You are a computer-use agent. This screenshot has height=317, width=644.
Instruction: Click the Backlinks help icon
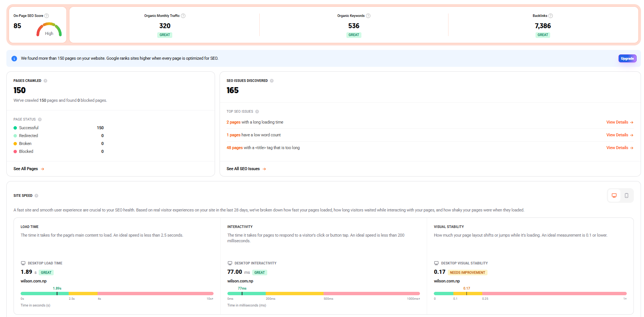[x=551, y=16]
